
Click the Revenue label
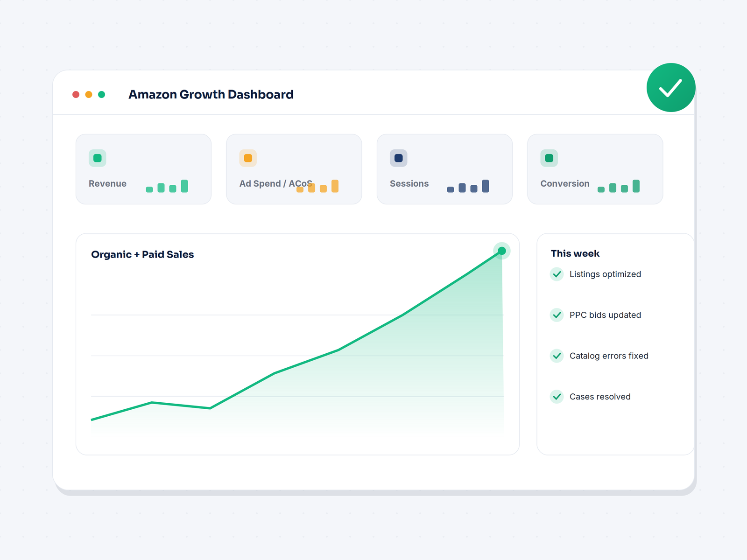pos(107,183)
